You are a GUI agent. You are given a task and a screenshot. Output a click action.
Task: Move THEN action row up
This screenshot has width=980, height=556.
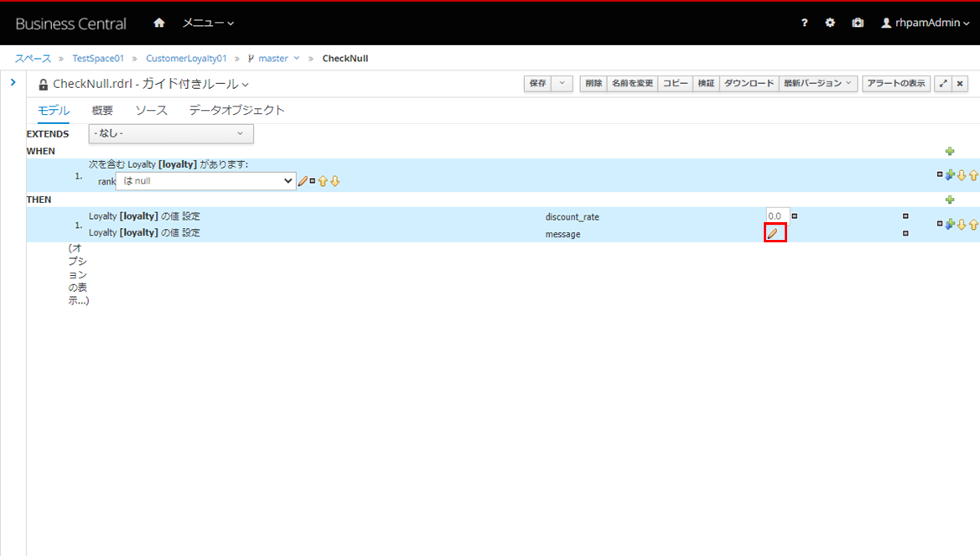[x=974, y=224]
